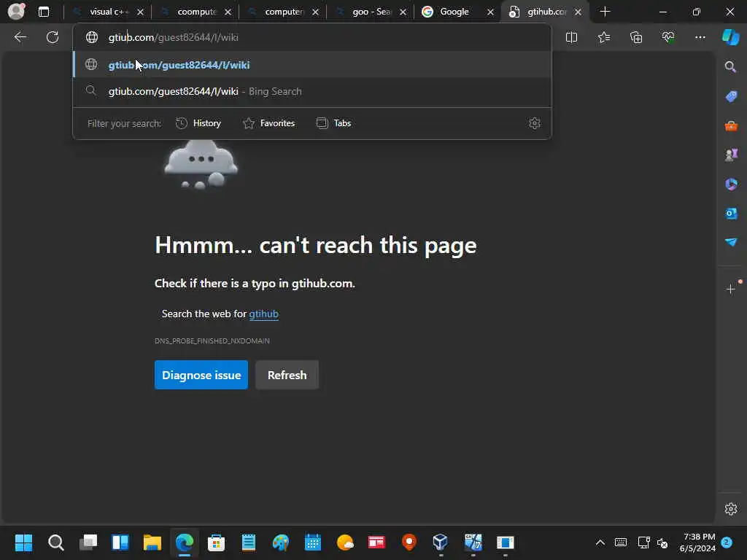
Task: Choose the Bing Search suggestion for gtiub.com
Action: [312, 91]
